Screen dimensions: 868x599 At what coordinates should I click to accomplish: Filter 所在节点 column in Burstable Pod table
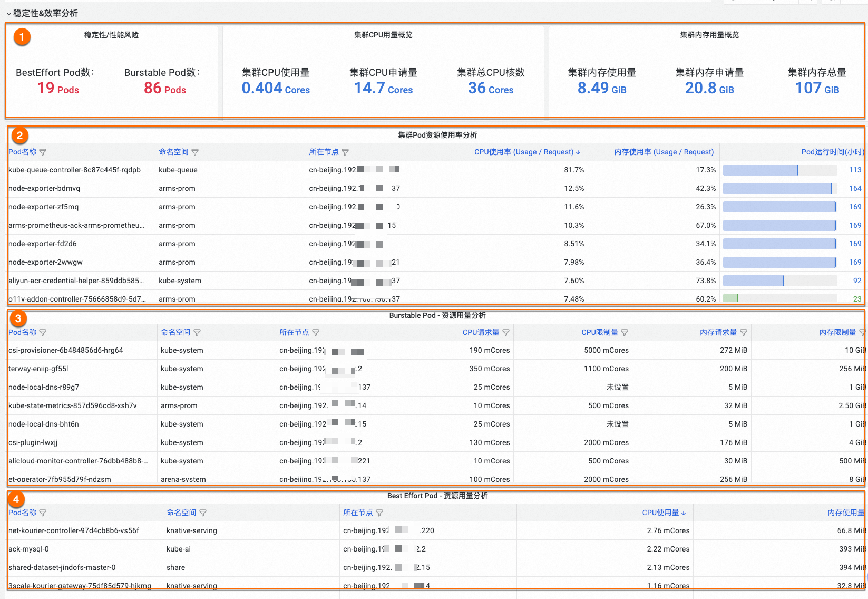pyautogui.click(x=316, y=333)
